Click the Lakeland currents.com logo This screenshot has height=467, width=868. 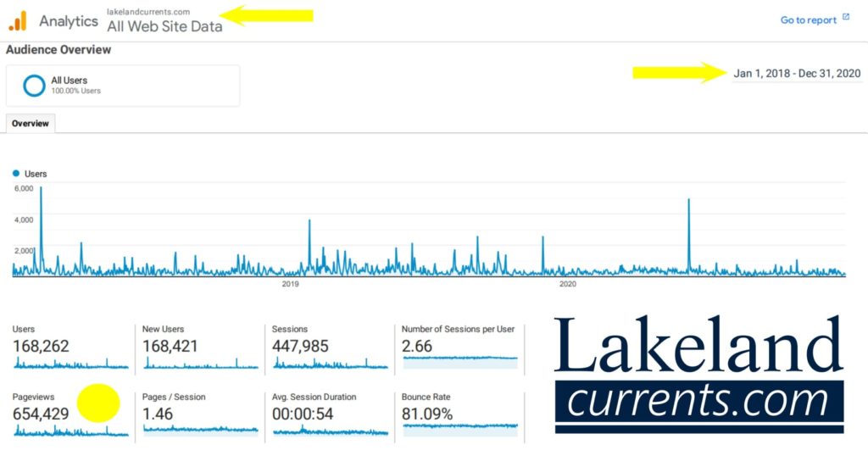coord(698,374)
